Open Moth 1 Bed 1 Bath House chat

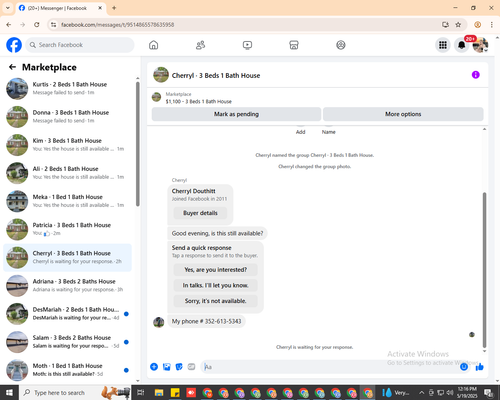point(68,370)
